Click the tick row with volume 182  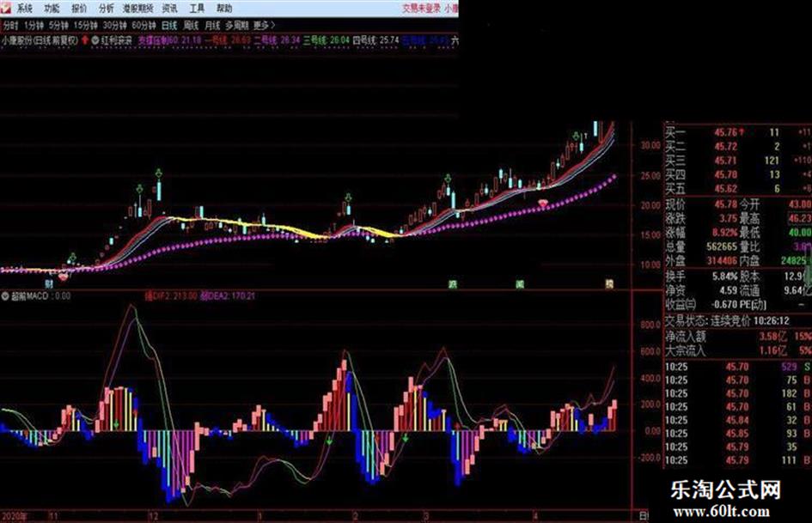pyautogui.click(x=738, y=393)
